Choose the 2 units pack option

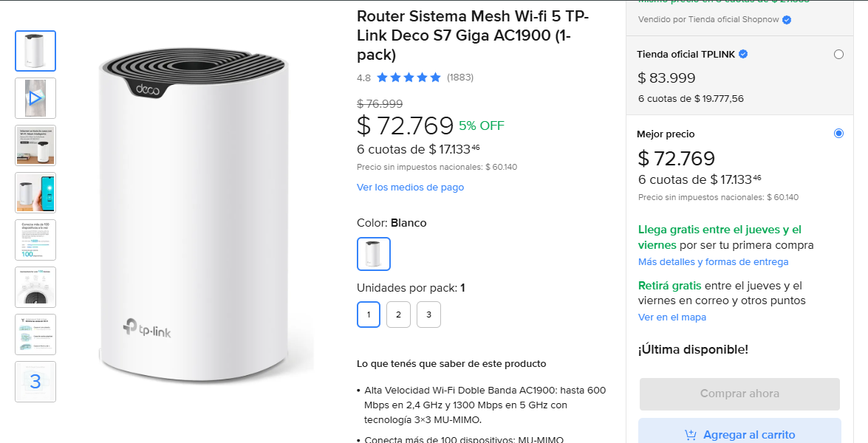(398, 315)
